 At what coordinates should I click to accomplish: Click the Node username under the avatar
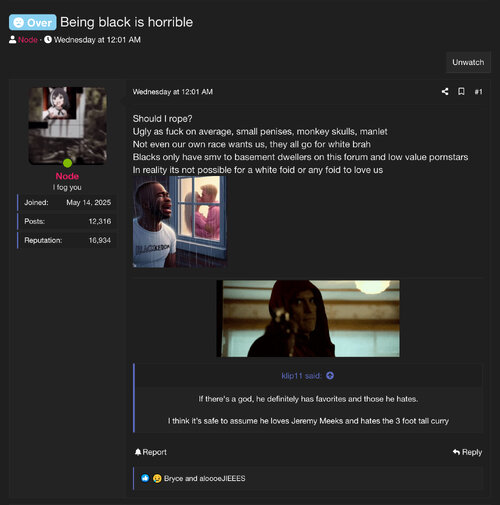click(x=67, y=176)
